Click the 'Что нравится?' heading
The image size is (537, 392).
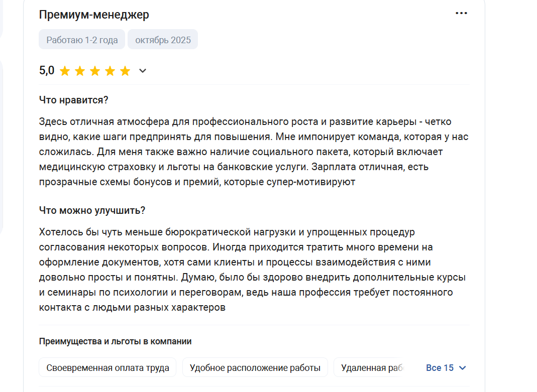[x=74, y=99]
